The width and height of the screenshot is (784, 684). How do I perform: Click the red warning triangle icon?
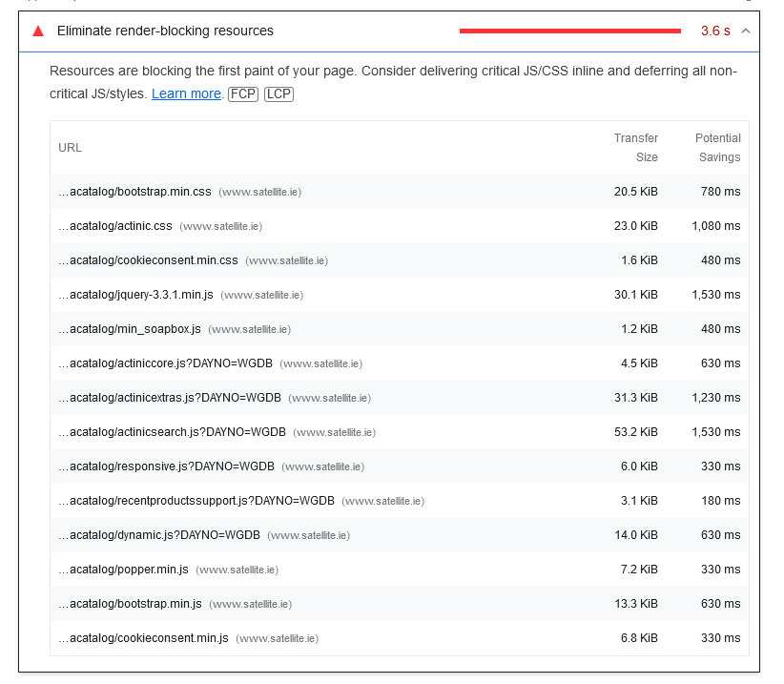click(x=38, y=31)
